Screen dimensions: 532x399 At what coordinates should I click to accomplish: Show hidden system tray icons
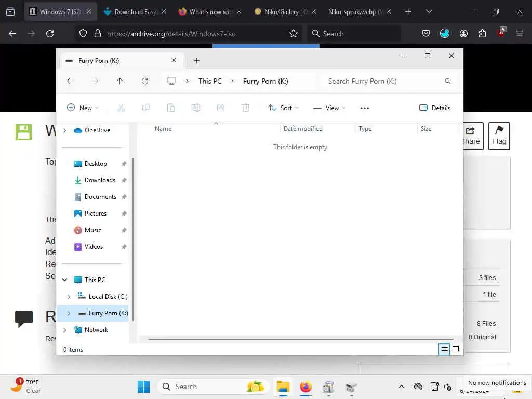(402, 387)
